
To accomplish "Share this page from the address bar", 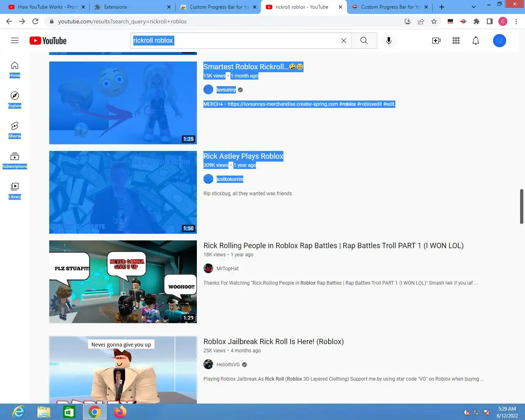I will point(421,21).
